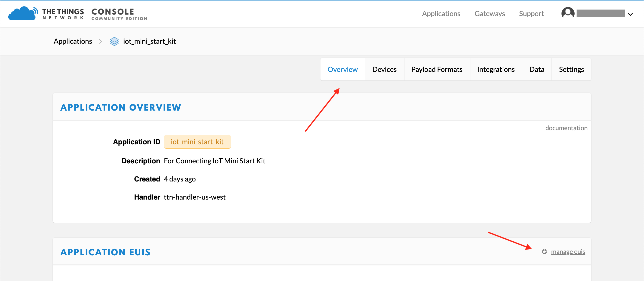Switch to the Devices tab

(384, 69)
